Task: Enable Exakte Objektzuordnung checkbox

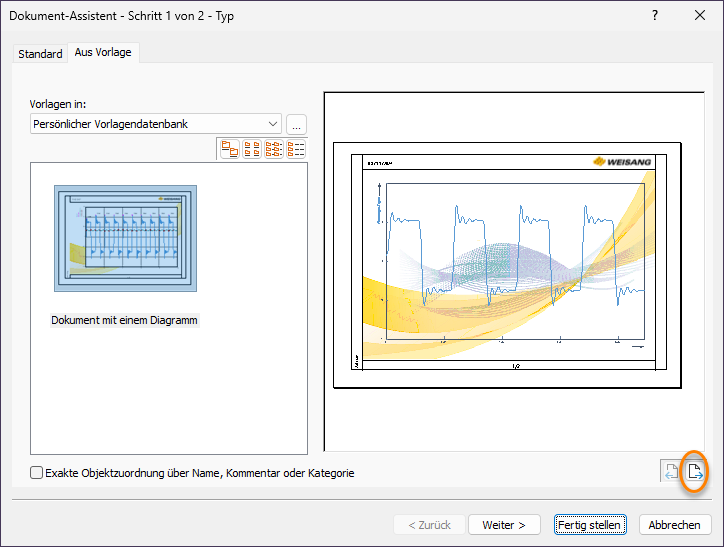Action: click(x=37, y=473)
